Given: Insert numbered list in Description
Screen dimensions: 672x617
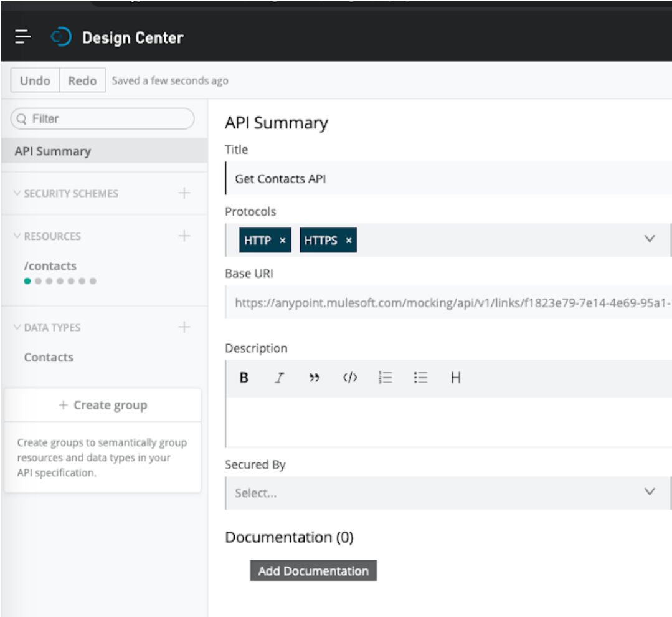Looking at the screenshot, I should 386,378.
